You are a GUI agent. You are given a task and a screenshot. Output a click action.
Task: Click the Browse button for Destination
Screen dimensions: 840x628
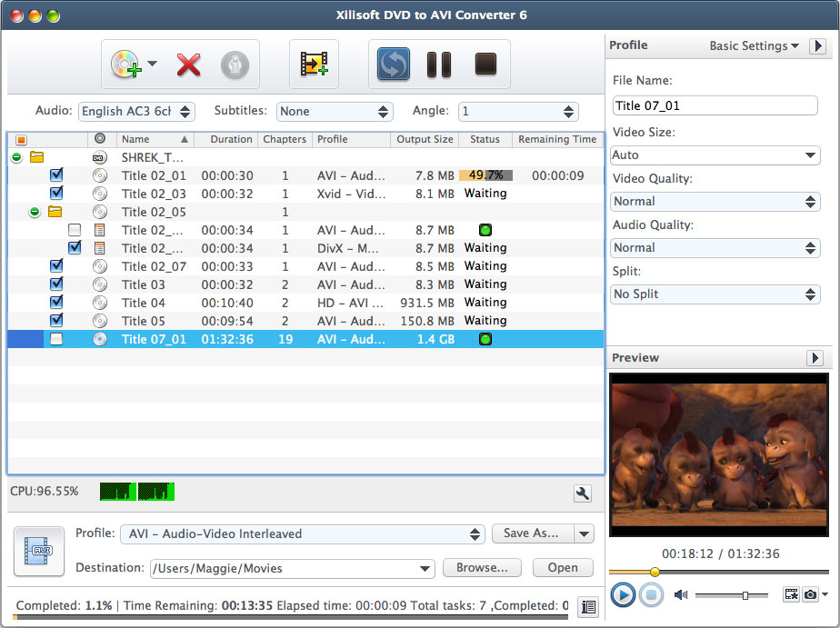(x=482, y=568)
